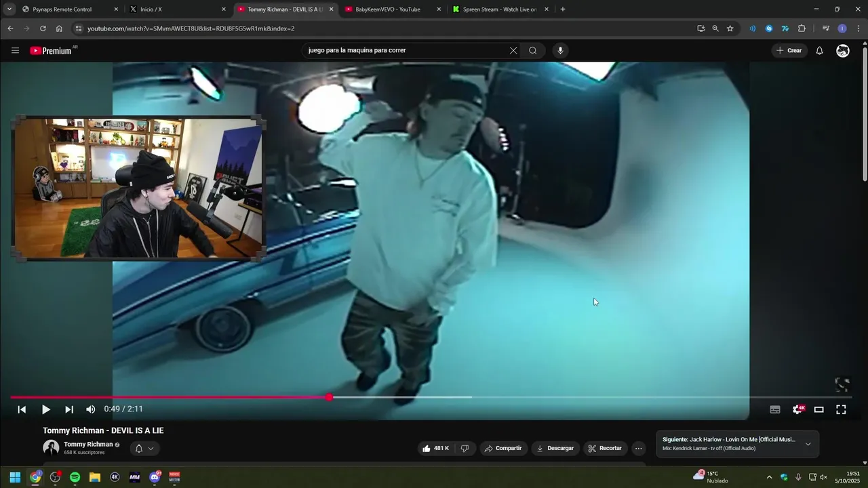868x488 pixels.
Task: Click the taskbar muted speaker icon
Action: pos(824,477)
